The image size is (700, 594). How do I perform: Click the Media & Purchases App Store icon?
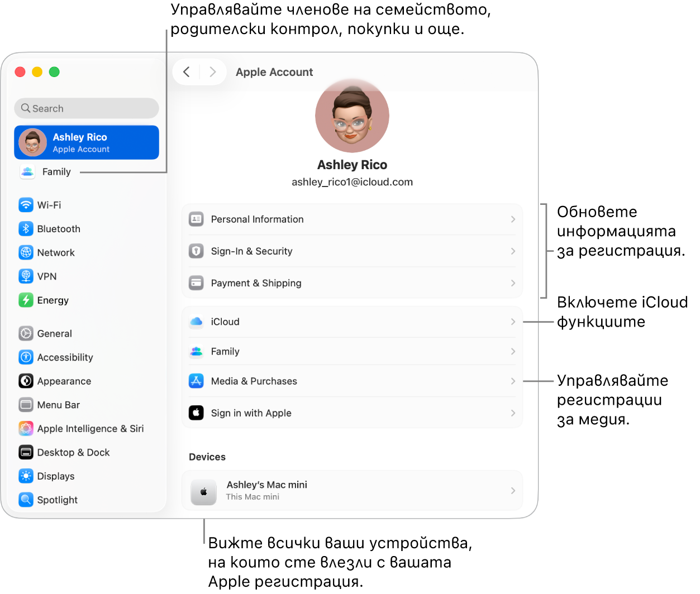click(196, 381)
